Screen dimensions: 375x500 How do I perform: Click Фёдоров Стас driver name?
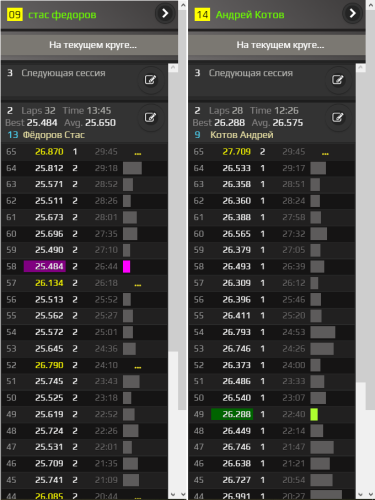(54, 135)
